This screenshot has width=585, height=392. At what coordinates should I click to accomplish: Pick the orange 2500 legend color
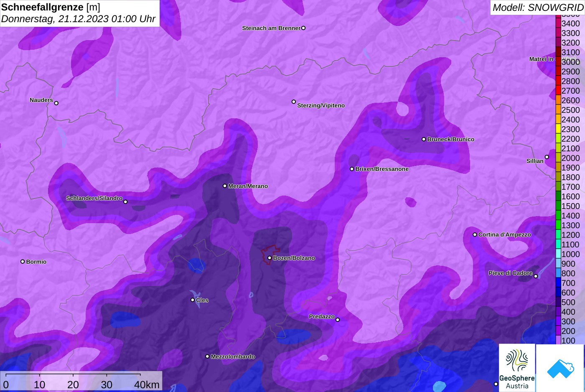tap(558, 109)
